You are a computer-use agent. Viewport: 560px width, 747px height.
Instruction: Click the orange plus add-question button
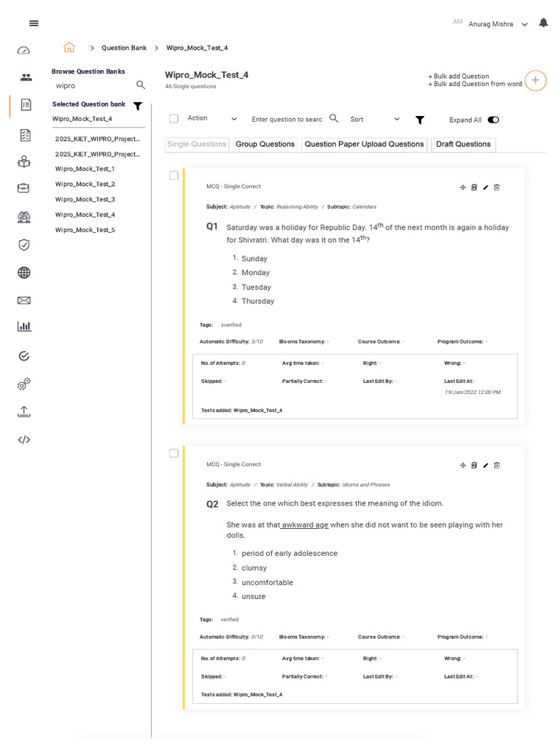535,80
